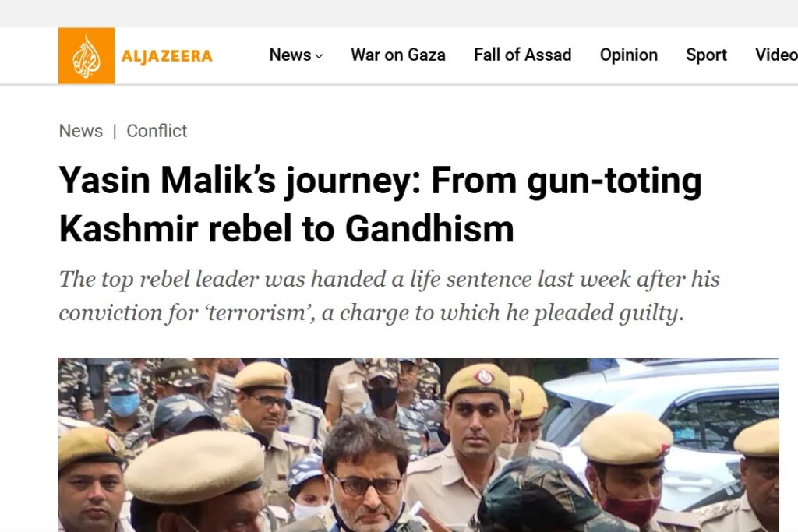
Task: Click the Conflict breadcrumb link
Action: (157, 131)
